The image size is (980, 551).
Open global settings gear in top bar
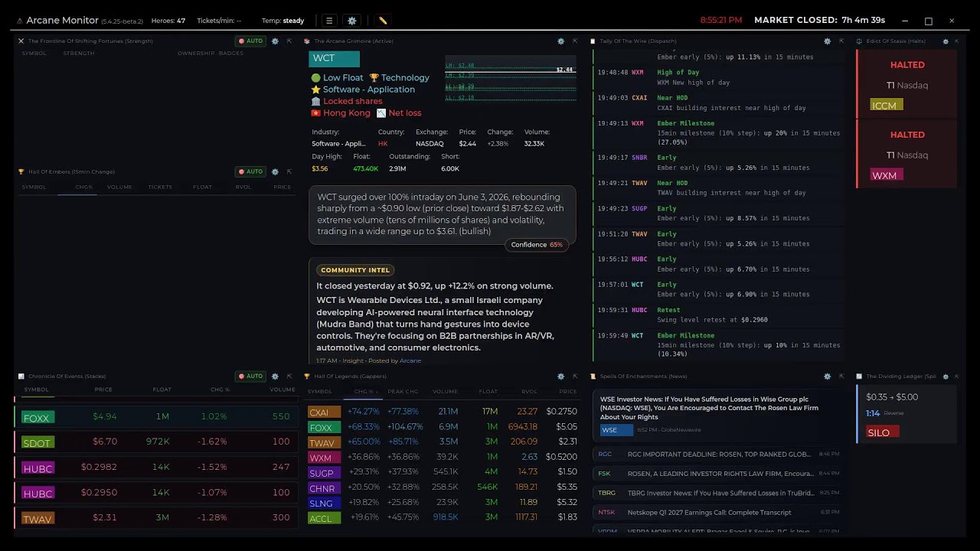click(352, 21)
